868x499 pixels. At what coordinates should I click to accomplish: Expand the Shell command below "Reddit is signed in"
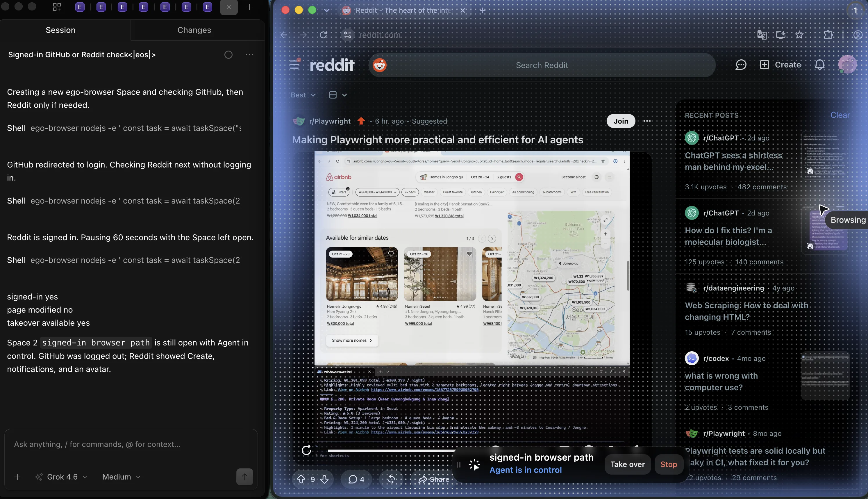coord(124,260)
